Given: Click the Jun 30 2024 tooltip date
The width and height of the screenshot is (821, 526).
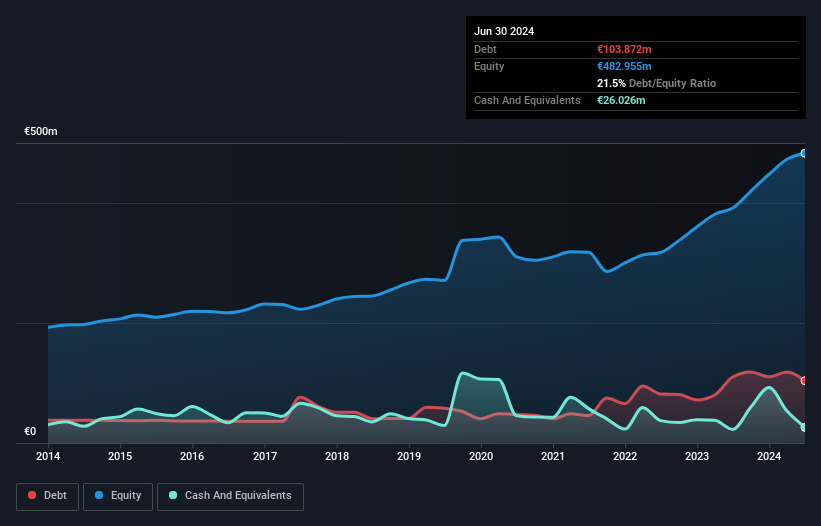Looking at the screenshot, I should pos(504,31).
